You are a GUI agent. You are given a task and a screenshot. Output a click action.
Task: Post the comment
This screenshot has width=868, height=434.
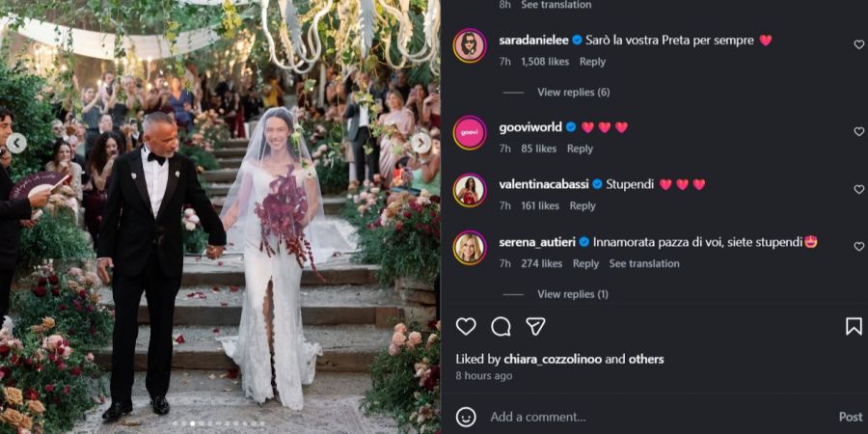coord(851,417)
